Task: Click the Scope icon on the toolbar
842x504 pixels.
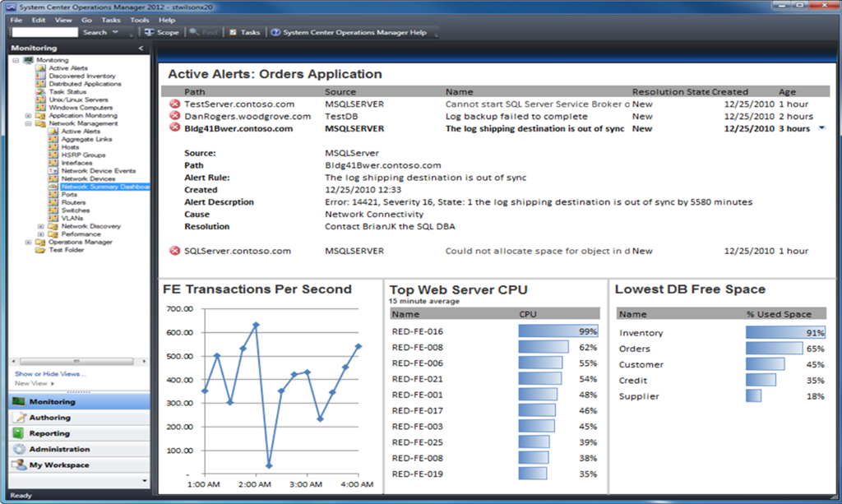Action: 148,32
